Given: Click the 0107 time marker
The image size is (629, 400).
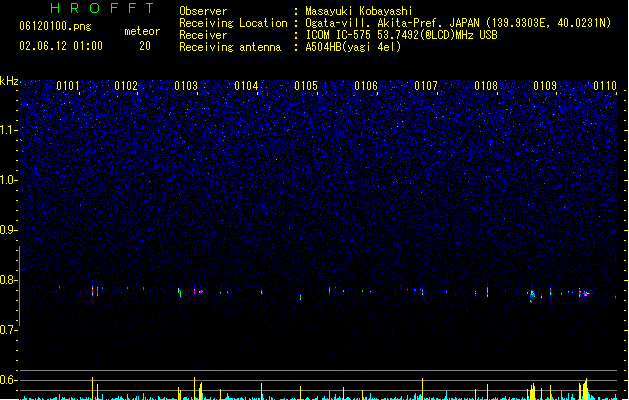Looking at the screenshot, I should [x=426, y=86].
